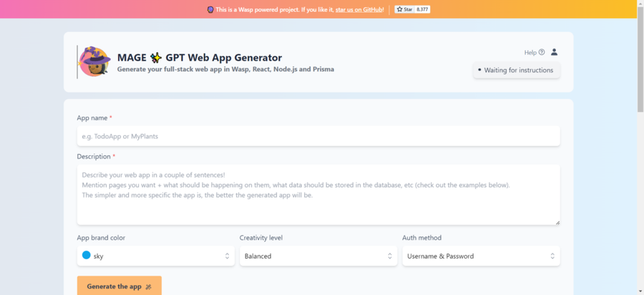Click the user profile icon

tap(554, 52)
